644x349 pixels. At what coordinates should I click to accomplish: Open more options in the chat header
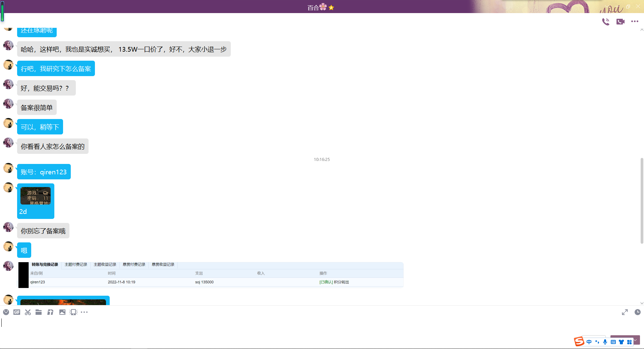[x=635, y=21]
